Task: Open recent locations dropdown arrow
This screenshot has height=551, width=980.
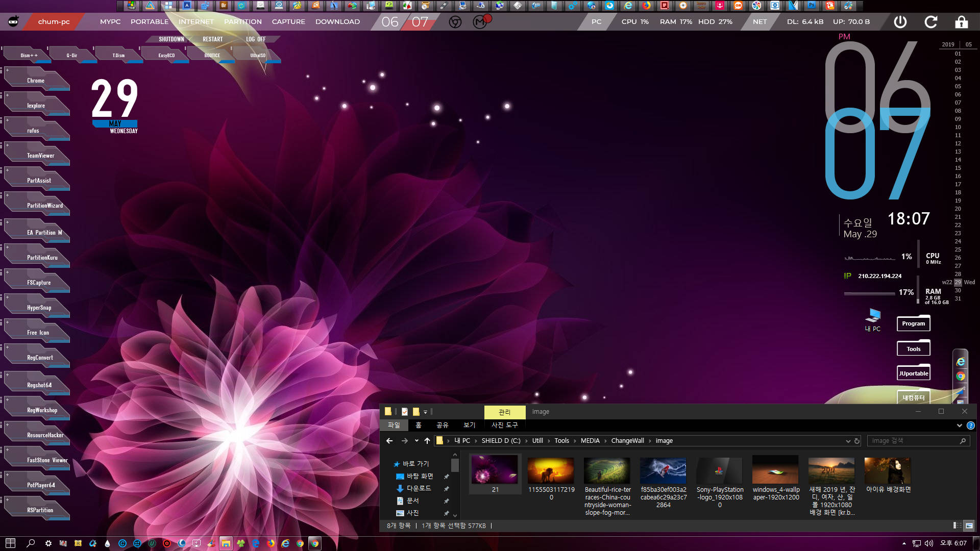Action: 416,441
